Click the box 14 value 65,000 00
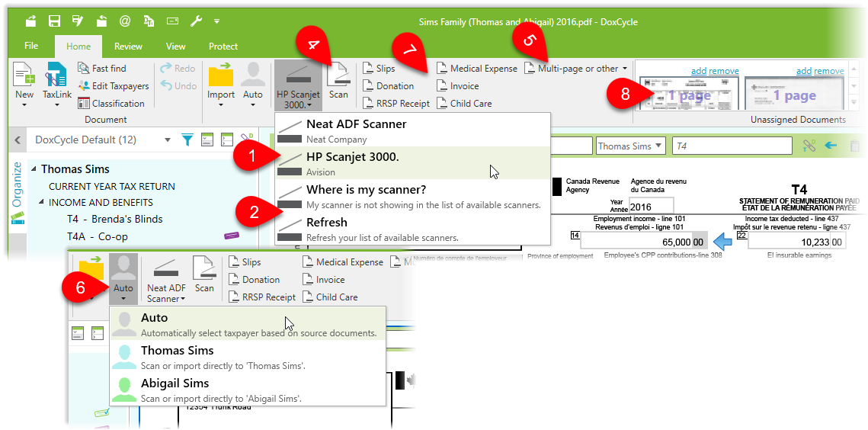868x430 pixels. point(643,242)
